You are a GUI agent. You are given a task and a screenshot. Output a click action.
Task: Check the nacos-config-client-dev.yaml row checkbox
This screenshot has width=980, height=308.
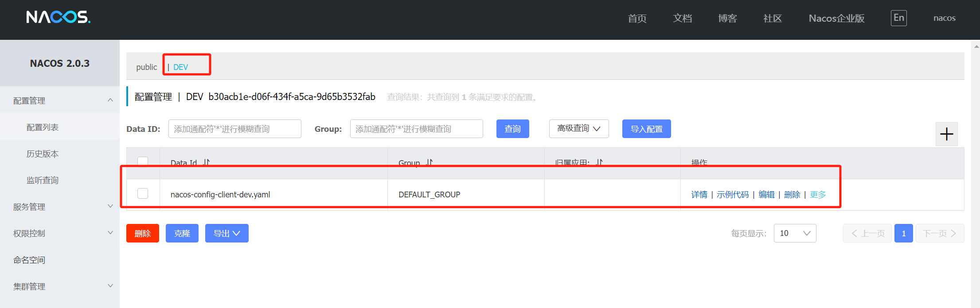click(x=143, y=193)
